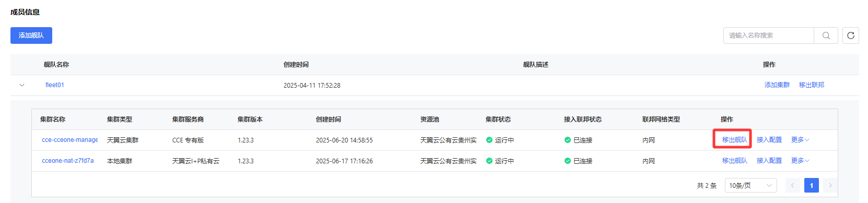Screen dimensions: 868x203
Task: Click 移出舰队 for cce-cceone-manage
Action: click(x=735, y=140)
